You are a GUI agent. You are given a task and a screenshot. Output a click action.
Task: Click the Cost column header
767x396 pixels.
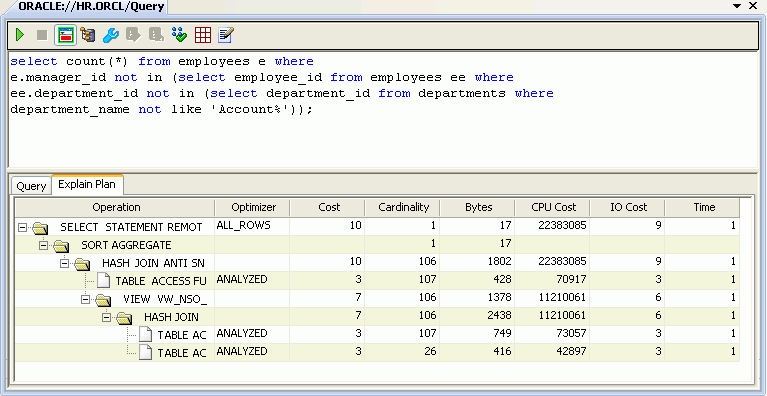point(328,207)
